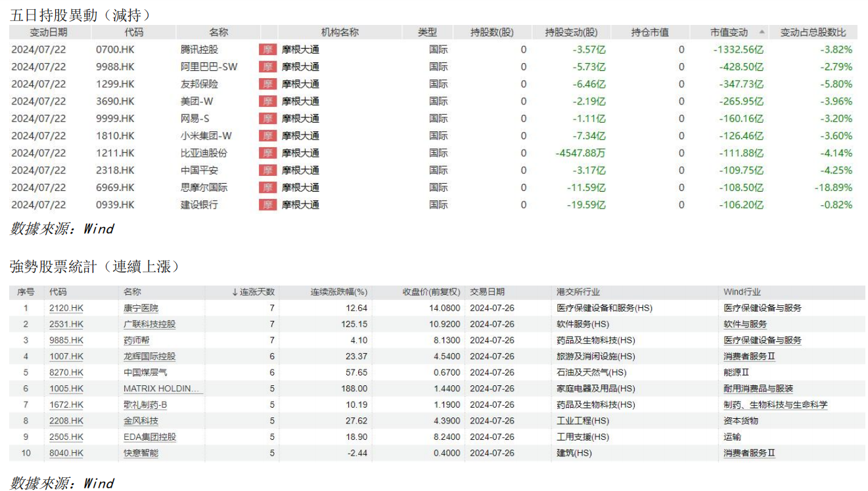Click the 摩 institution icon in the 思摩尔国际 row
Screen dimensions: 868x491
[267, 187]
